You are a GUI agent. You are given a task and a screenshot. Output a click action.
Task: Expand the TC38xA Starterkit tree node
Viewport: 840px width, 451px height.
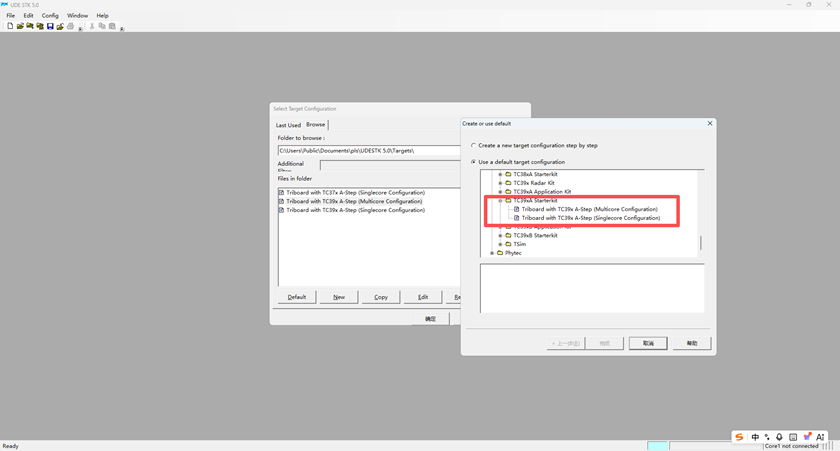[500, 174]
